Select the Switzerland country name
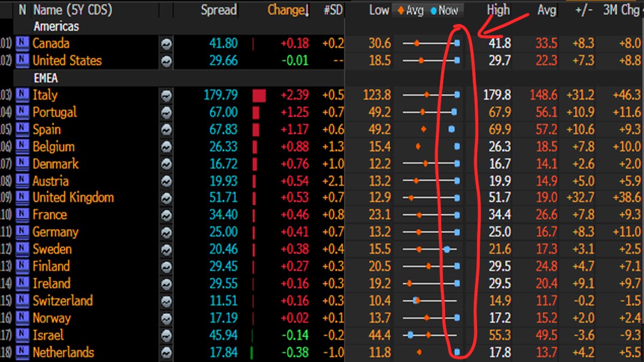The image size is (644, 362). click(x=62, y=300)
